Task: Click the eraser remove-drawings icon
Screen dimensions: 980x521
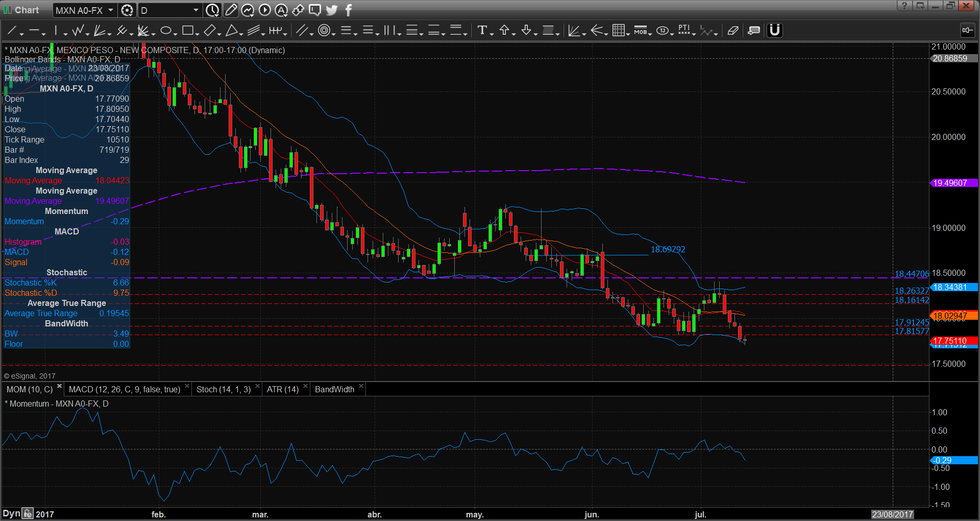Action: 732,31
